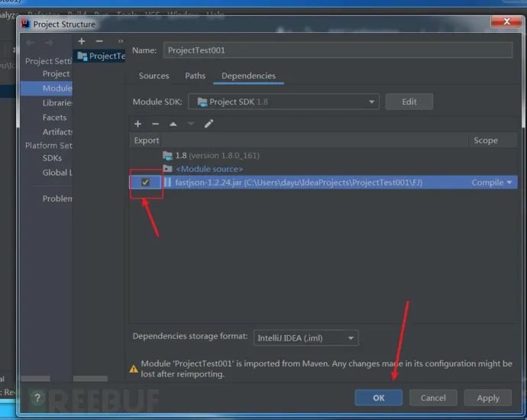Confirm with the OK button
This screenshot has height=420, width=527.
tap(378, 398)
